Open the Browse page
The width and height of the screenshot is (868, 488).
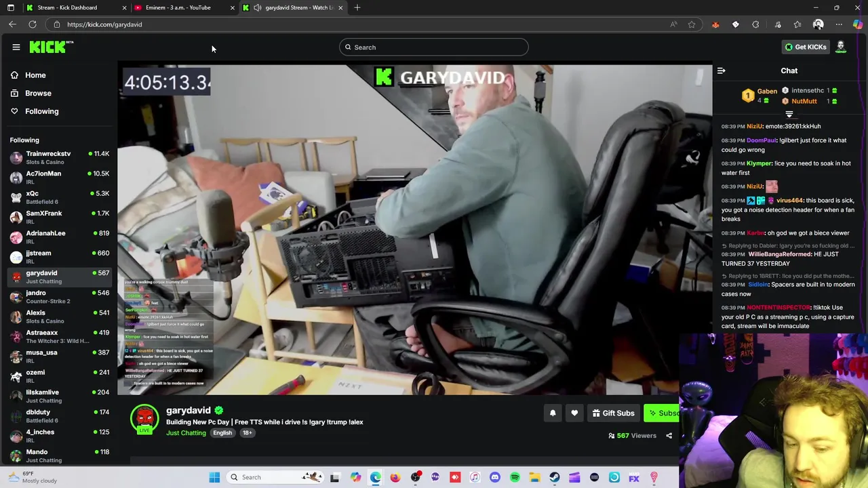pos(38,93)
